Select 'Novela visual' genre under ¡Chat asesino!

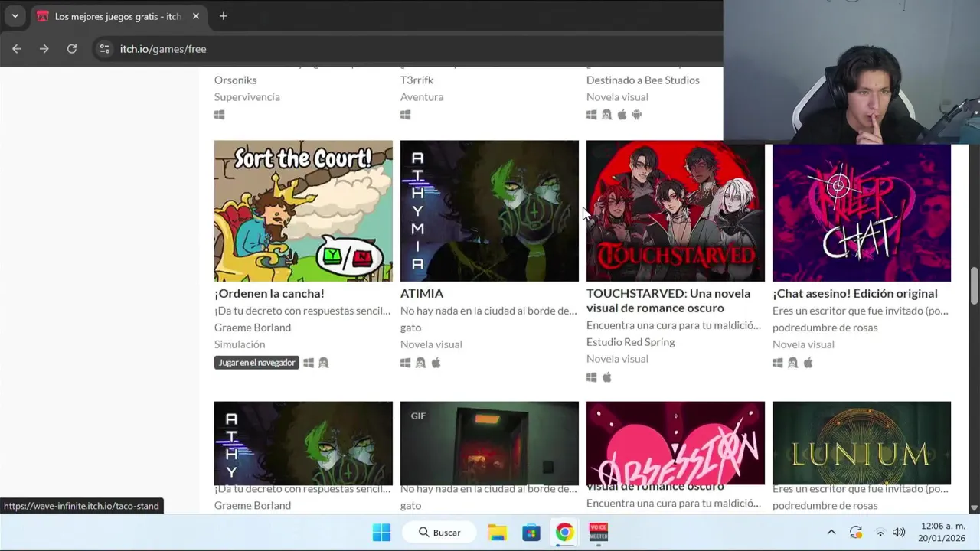[x=803, y=344]
